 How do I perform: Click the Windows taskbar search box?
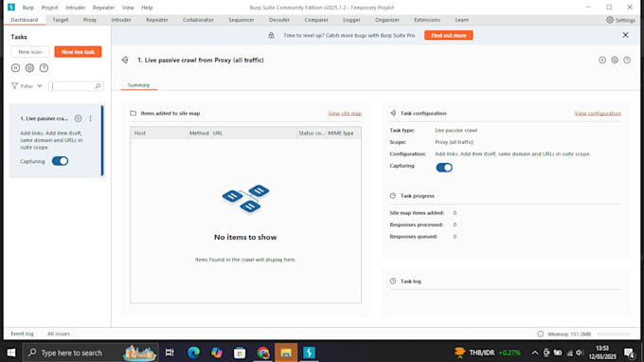click(90, 353)
